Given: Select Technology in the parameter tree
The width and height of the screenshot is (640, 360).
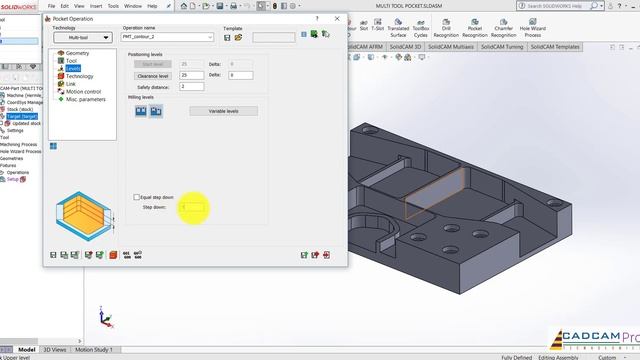Looking at the screenshot, I should [x=80, y=76].
